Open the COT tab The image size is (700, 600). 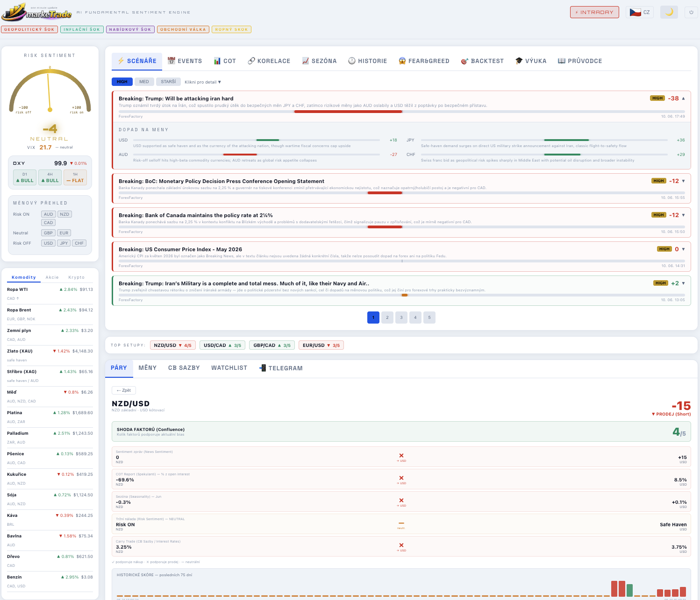click(225, 61)
